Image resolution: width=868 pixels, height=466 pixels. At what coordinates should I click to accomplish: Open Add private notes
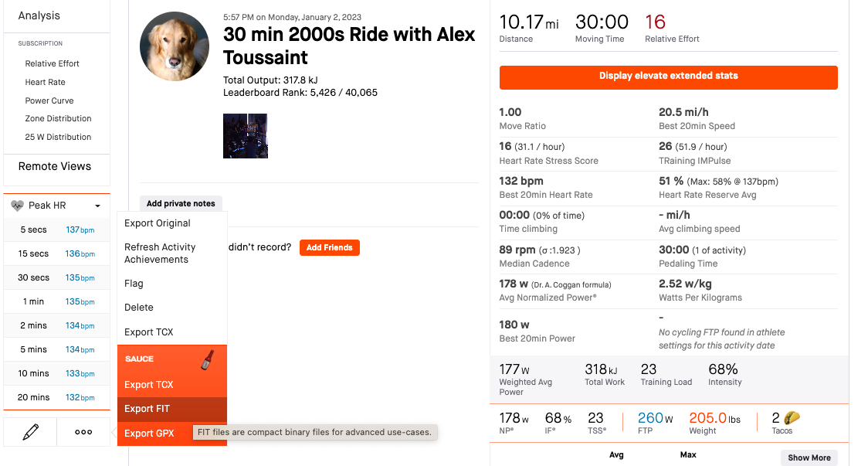click(x=181, y=202)
